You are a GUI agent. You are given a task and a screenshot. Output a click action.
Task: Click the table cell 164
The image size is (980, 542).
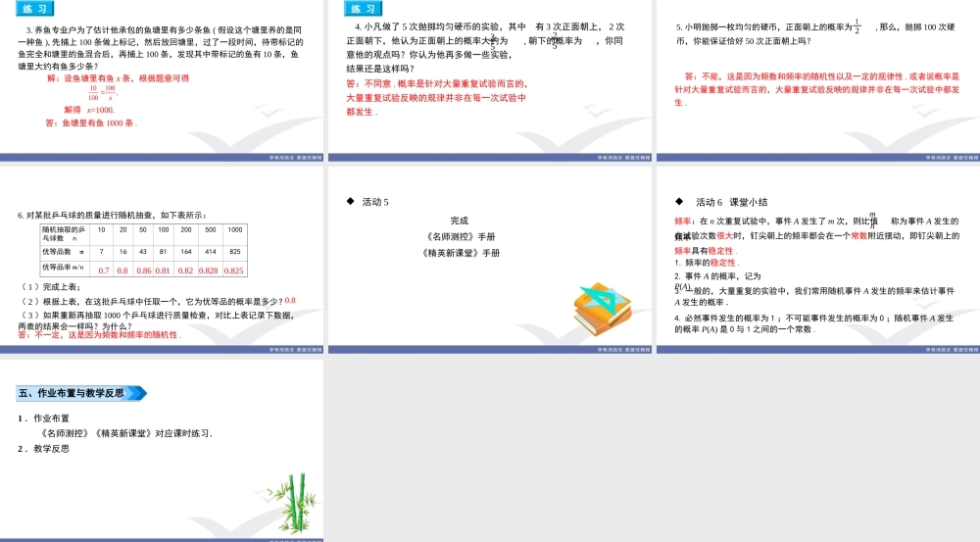(185, 251)
